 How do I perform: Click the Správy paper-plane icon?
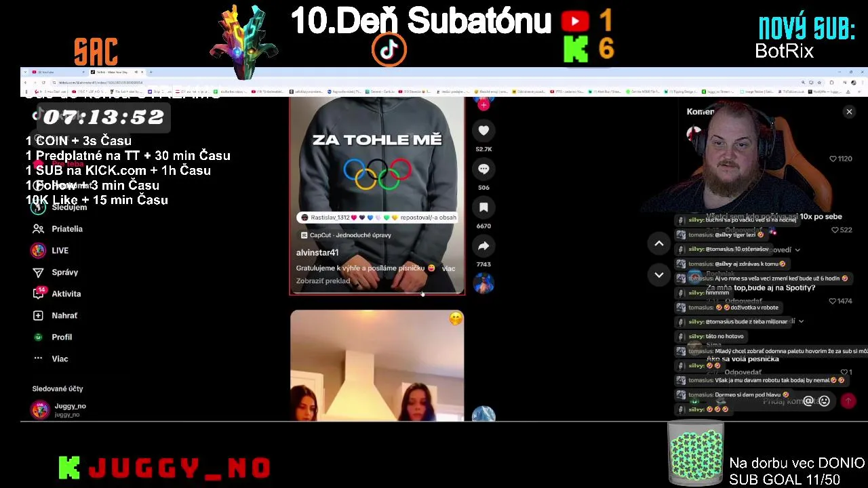point(38,272)
